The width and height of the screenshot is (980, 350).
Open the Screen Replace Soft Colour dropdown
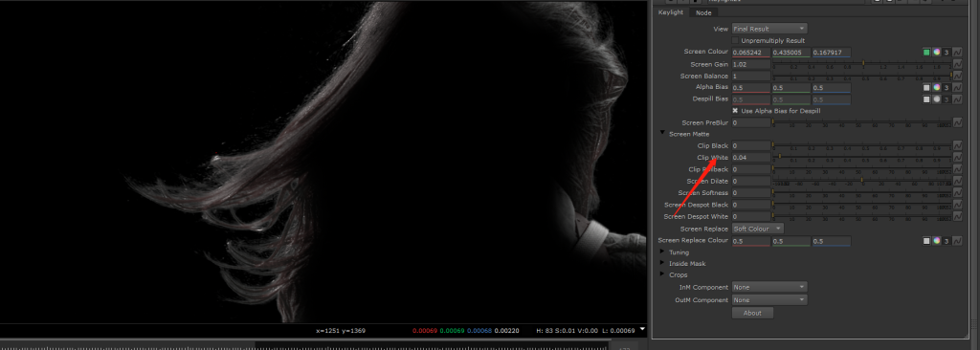point(758,229)
